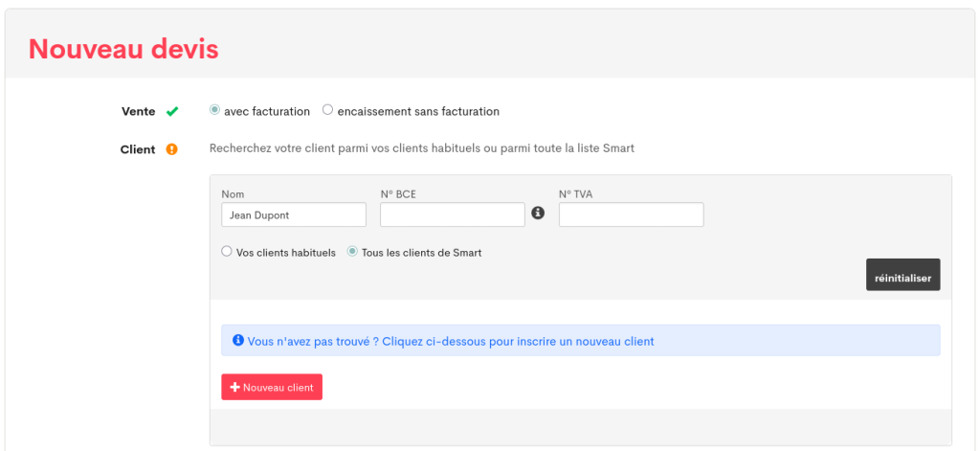Click the plus icon on Nouveau client
Screen dimensions: 980x451
235,388
